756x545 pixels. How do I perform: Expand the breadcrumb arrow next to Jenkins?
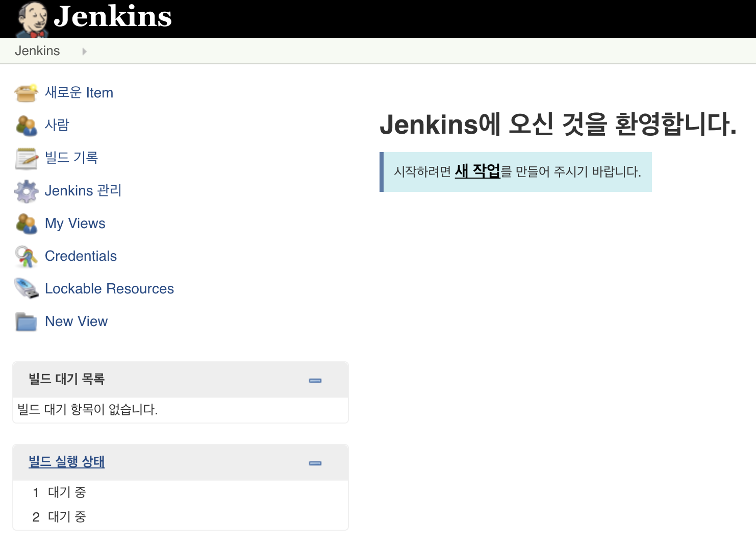84,52
